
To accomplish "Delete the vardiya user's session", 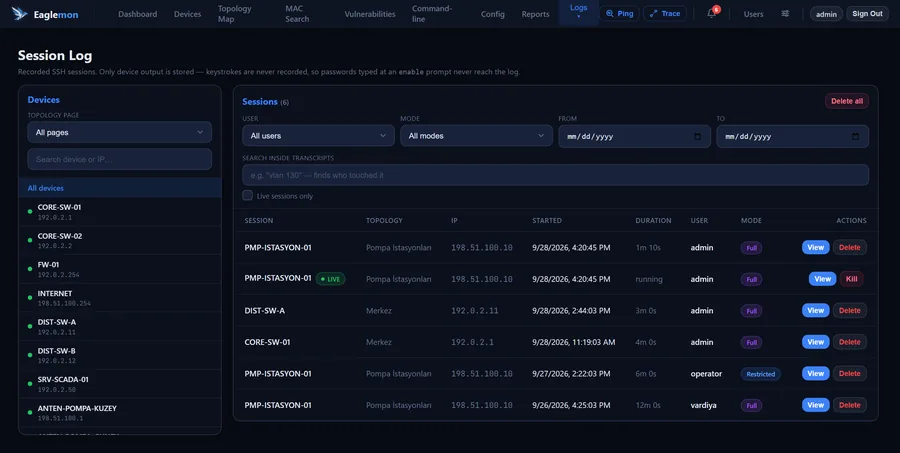I will coord(849,405).
